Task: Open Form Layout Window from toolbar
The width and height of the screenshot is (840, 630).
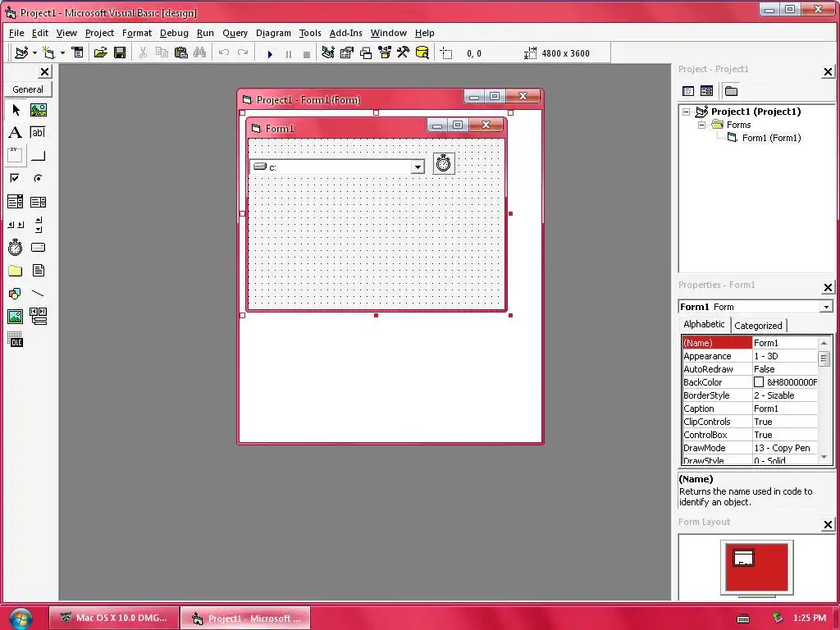Action: coord(366,52)
